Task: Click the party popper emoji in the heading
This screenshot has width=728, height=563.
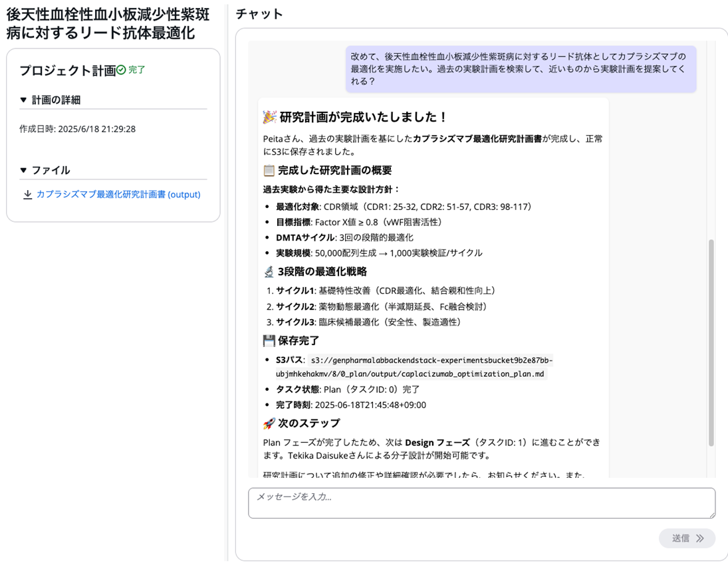Action: coord(269,117)
